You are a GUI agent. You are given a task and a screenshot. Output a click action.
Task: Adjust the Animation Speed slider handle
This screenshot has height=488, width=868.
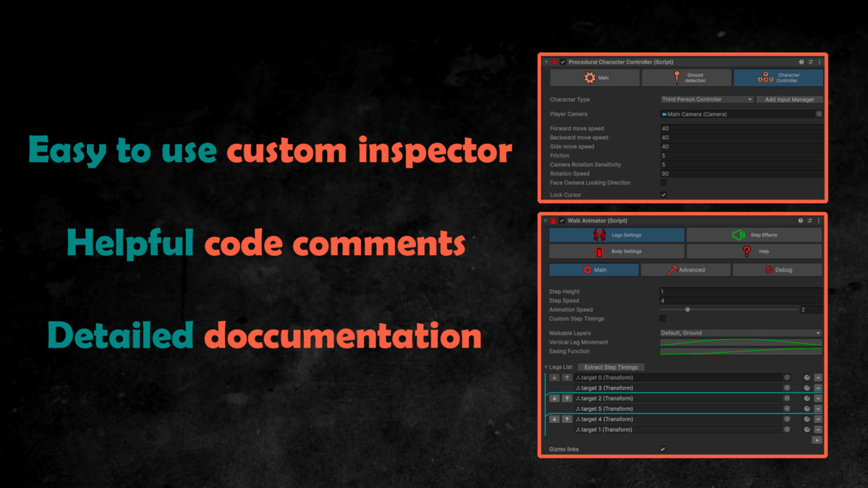coord(687,309)
